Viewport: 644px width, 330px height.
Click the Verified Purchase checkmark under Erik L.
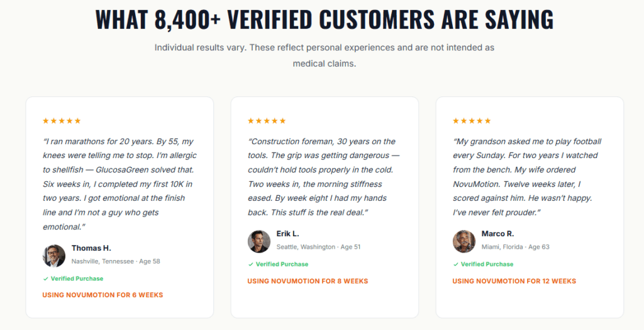(250, 264)
